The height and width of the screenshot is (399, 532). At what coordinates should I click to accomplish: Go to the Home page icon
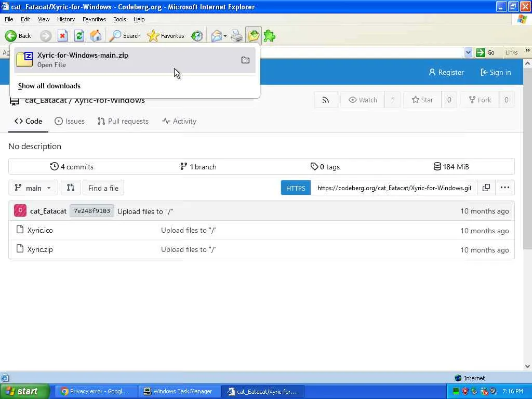pos(96,36)
